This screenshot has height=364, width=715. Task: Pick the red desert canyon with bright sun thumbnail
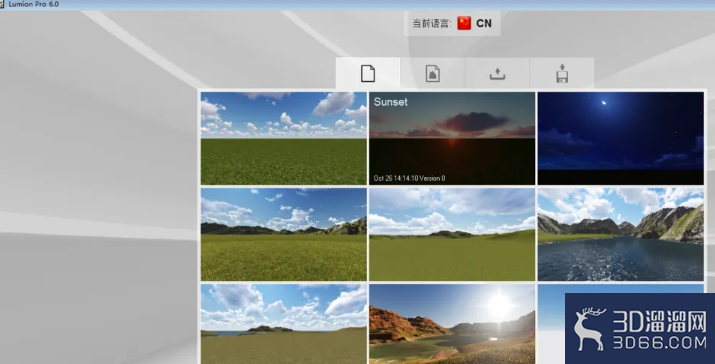coord(452,324)
